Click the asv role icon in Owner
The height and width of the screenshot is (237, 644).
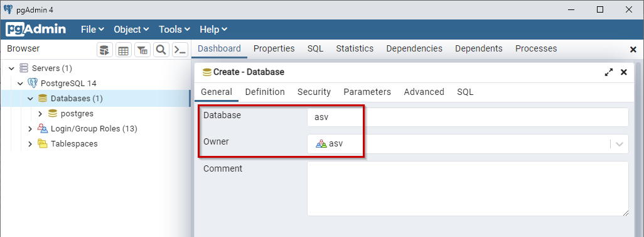(x=321, y=144)
